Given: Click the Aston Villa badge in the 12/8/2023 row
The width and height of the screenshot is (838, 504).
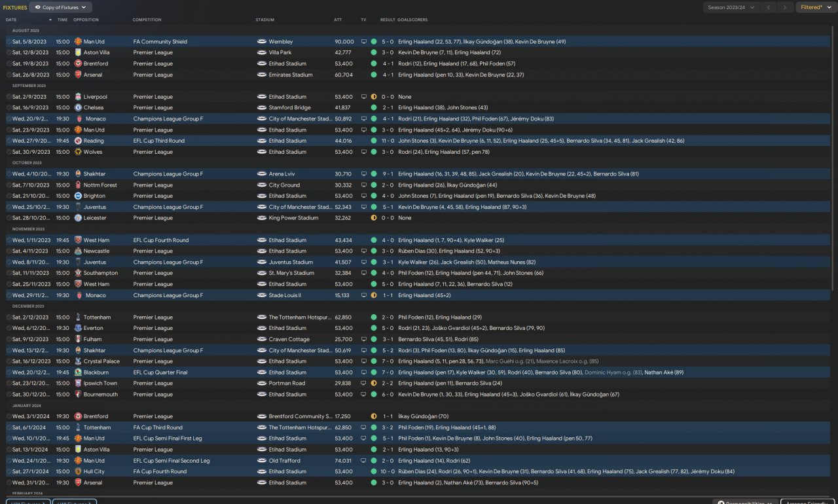Looking at the screenshot, I should (x=78, y=52).
